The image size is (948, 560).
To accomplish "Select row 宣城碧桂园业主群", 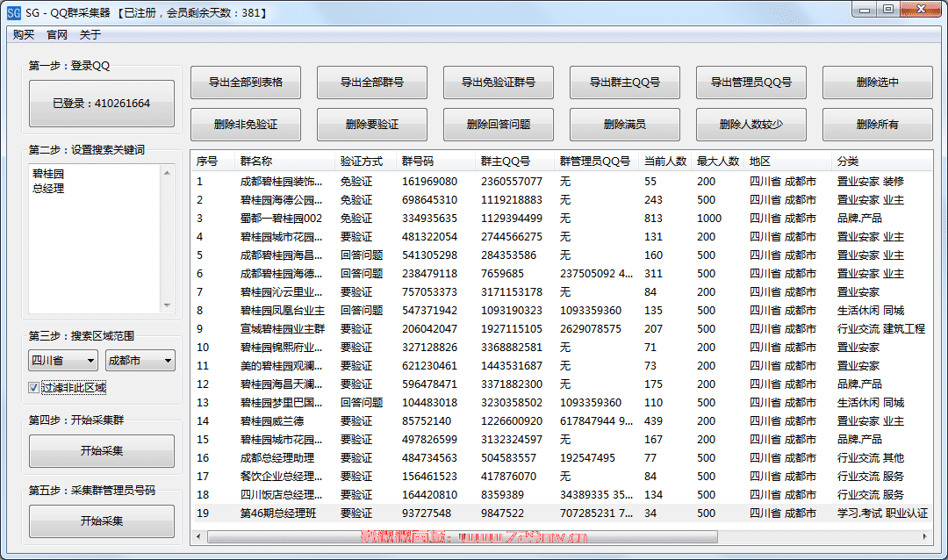I will click(x=563, y=329).
